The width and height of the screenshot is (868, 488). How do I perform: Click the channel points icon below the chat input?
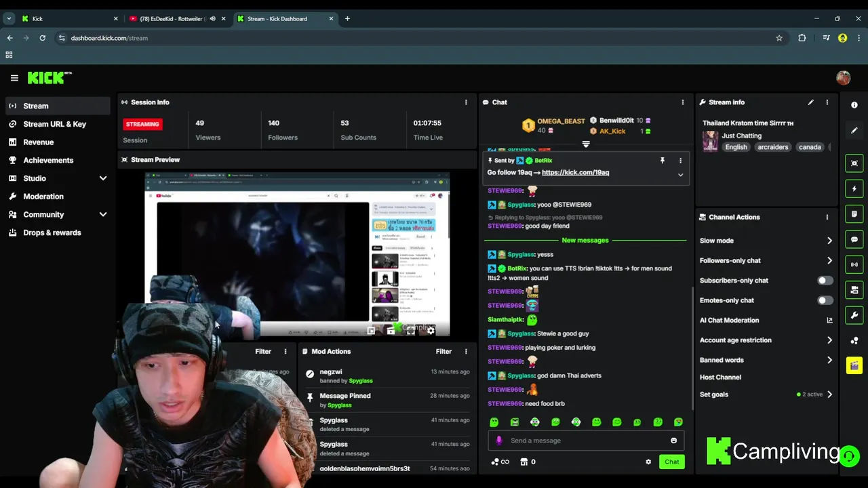[x=500, y=462]
